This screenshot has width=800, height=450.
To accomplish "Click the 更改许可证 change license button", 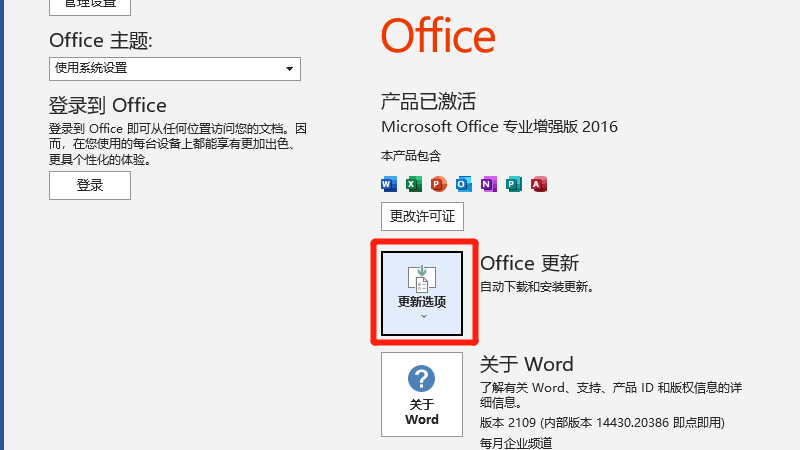I will [422, 215].
